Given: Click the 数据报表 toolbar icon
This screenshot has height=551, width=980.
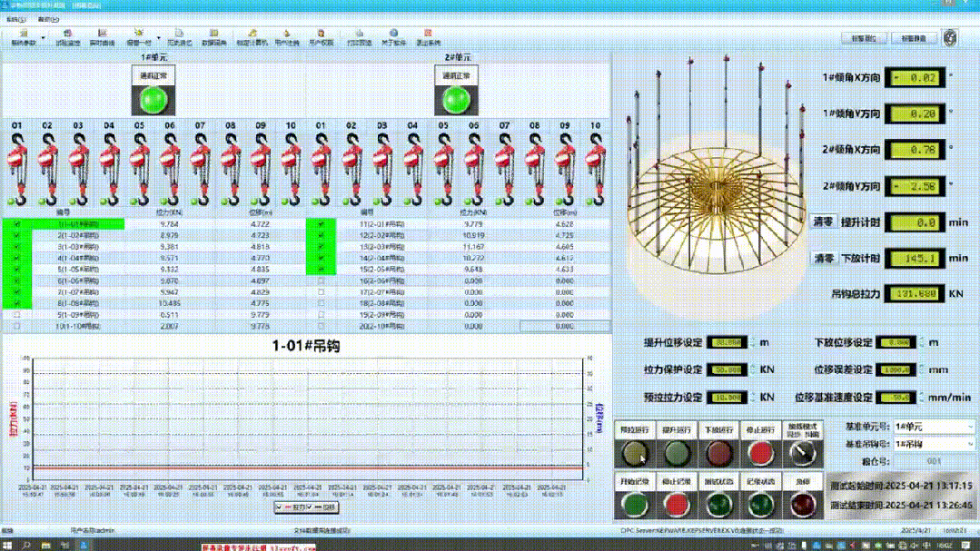Looking at the screenshot, I should [x=213, y=37].
